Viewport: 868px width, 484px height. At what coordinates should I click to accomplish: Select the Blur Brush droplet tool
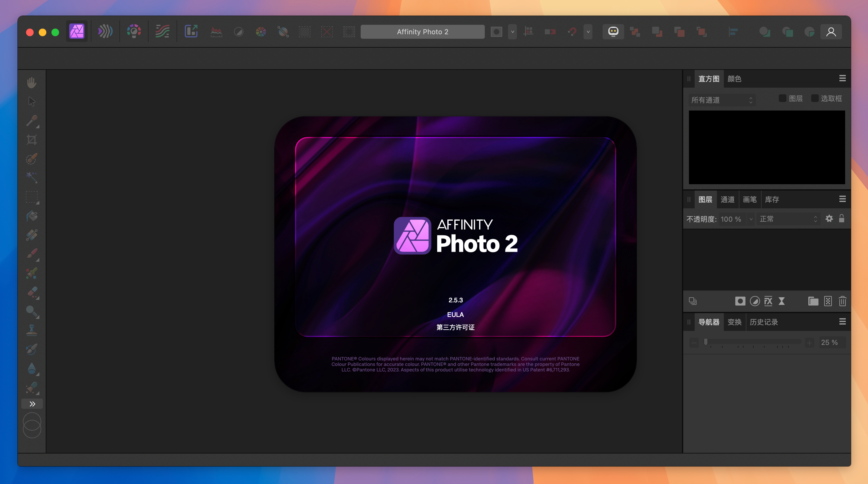click(x=32, y=369)
